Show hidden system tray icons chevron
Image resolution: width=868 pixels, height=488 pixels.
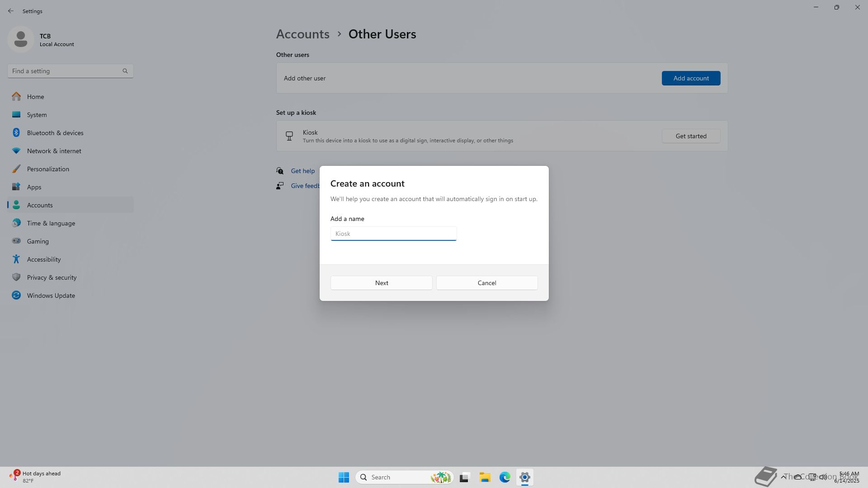(783, 477)
